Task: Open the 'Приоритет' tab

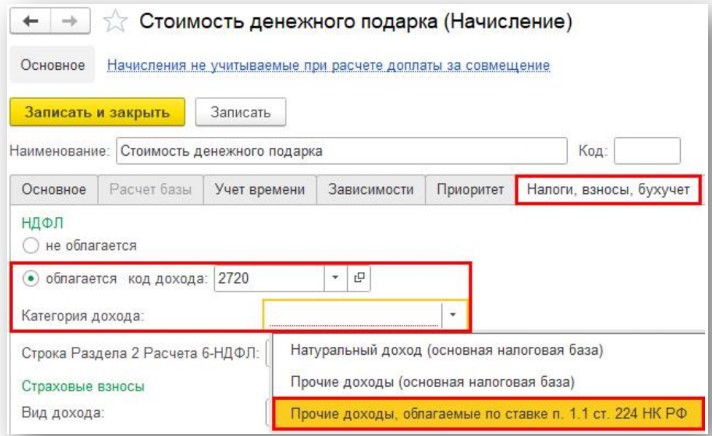Action: coord(469,190)
